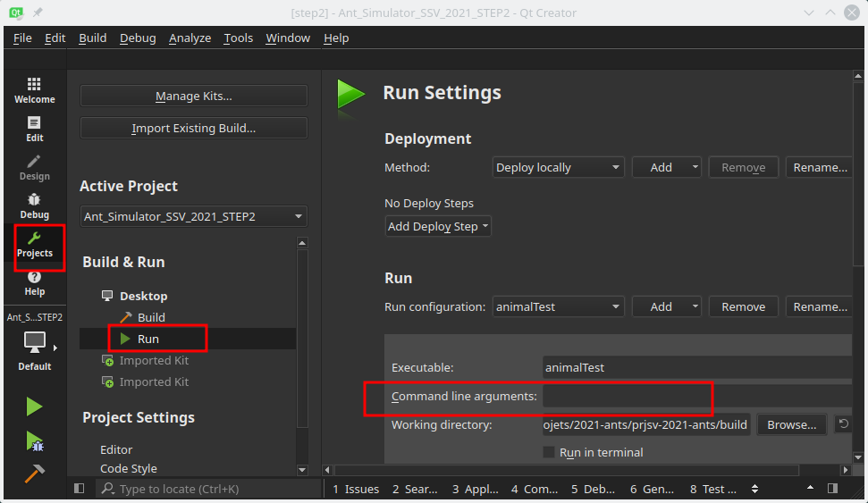Open the Help menu in menu bar
This screenshot has width=868, height=503.
click(336, 38)
